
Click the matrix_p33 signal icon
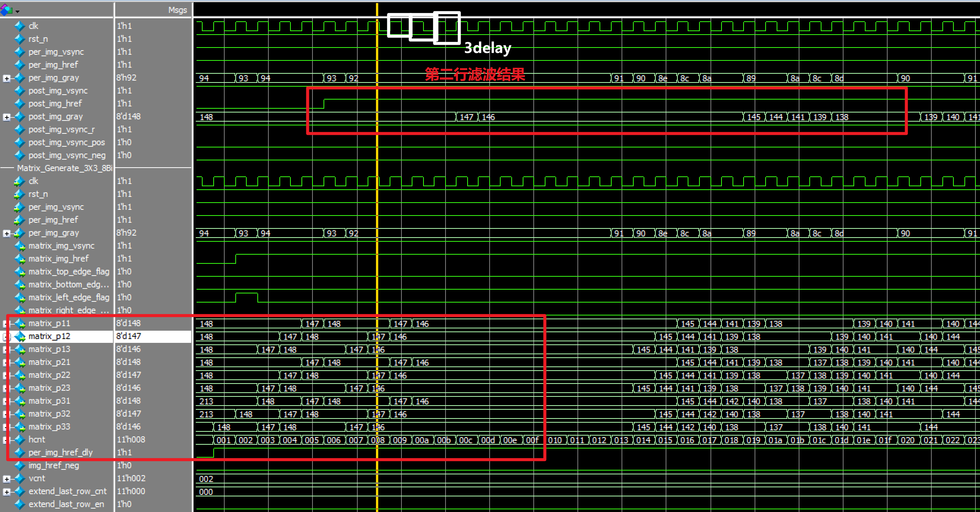click(20, 427)
